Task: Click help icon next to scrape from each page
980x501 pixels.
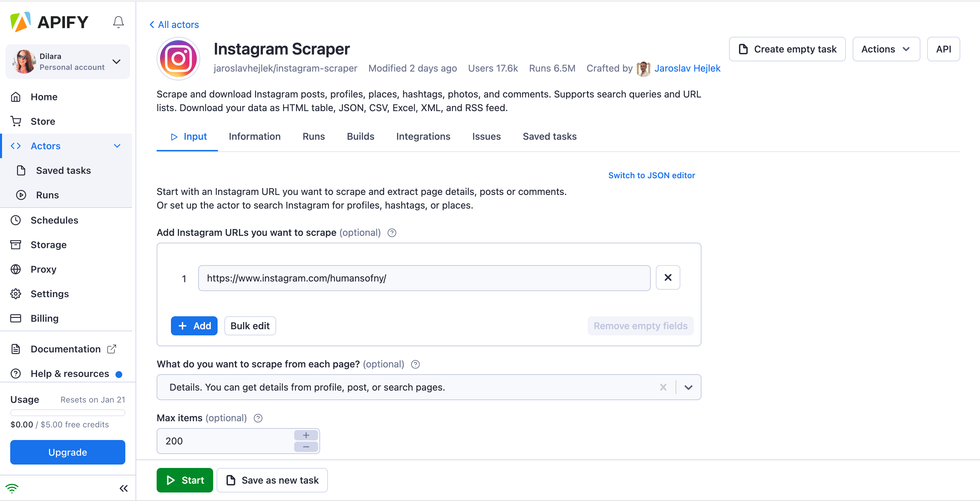Action: [x=415, y=364]
